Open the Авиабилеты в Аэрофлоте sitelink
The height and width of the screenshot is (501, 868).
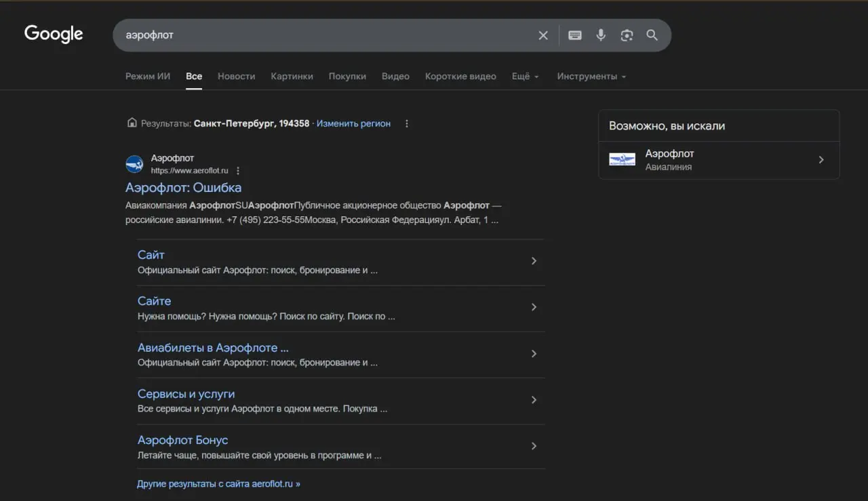tap(213, 348)
